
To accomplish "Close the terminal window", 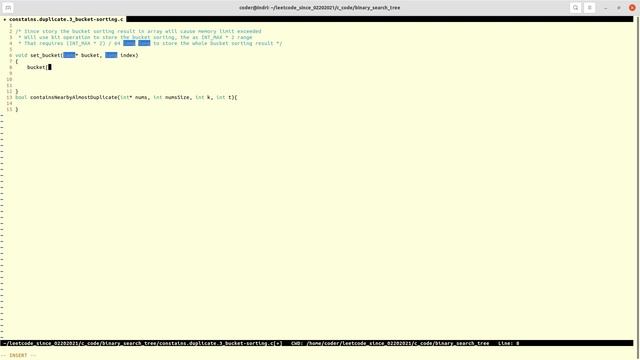I will tap(632, 8).
